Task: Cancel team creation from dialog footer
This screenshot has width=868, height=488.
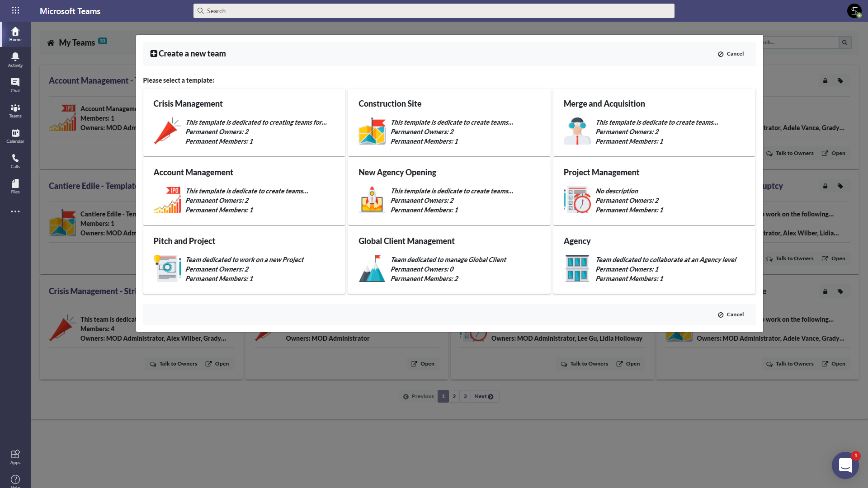Action: [731, 314]
